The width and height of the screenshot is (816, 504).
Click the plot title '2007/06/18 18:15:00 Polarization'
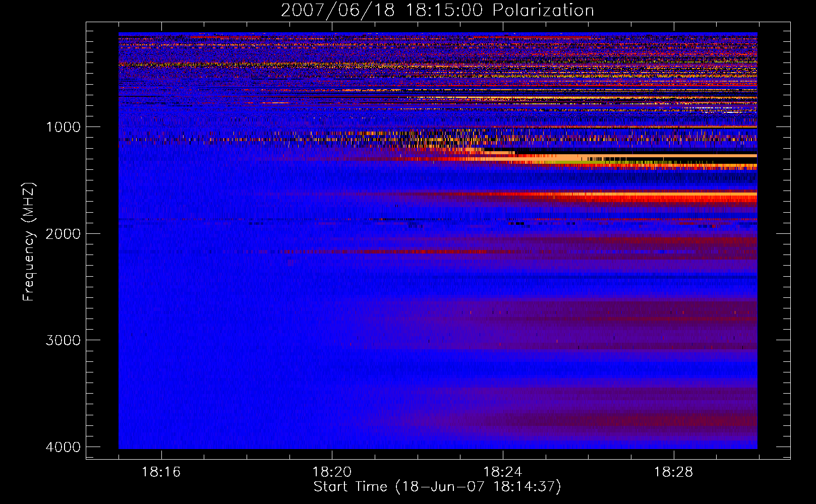tap(437, 11)
